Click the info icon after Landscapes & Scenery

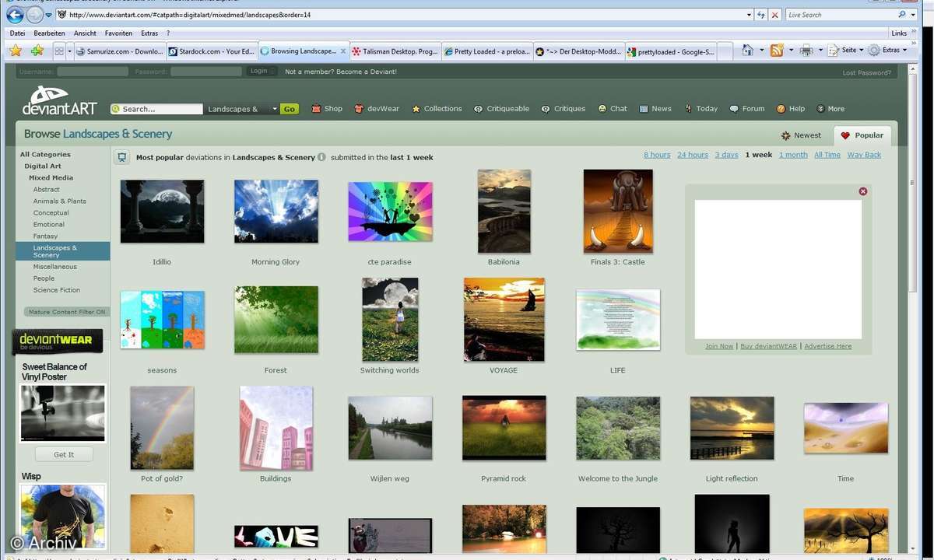point(321,157)
